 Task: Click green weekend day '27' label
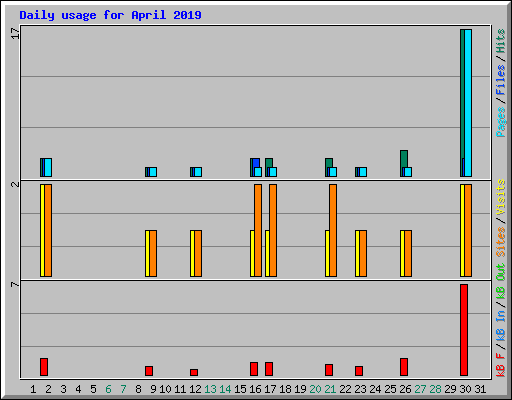tap(420, 389)
